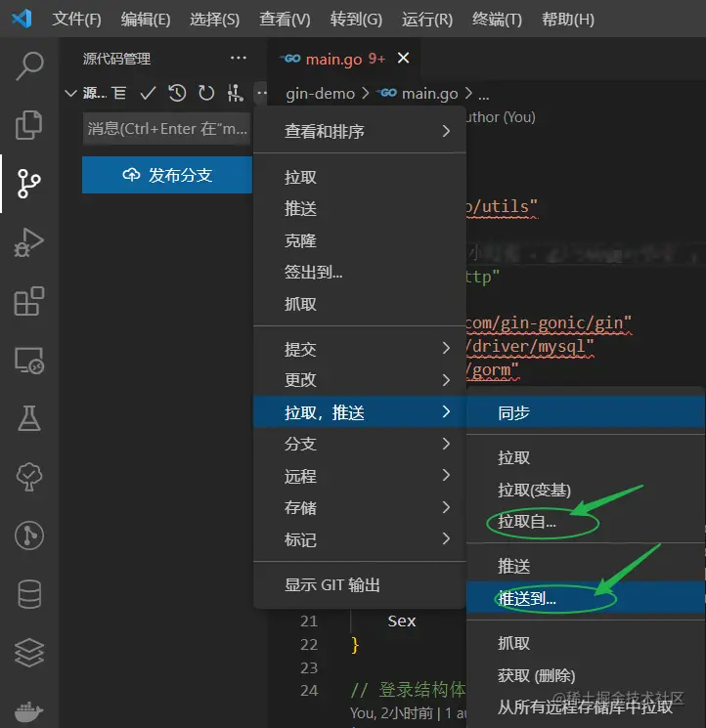706x728 pixels.
Task: Expand the 分支 submenu
Action: (x=360, y=444)
